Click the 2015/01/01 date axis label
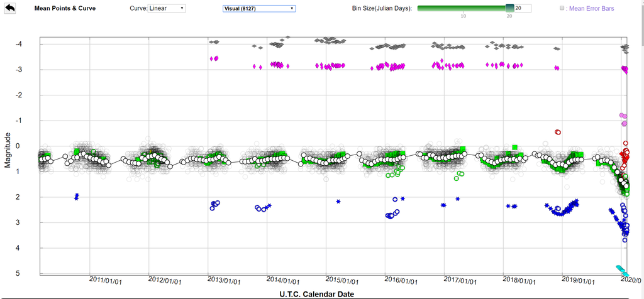 click(342, 281)
